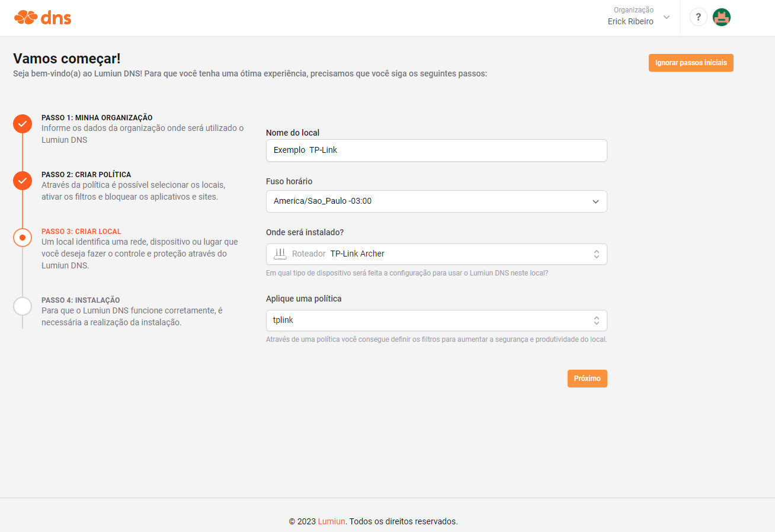Click the welcome message Seja bem-vindo(a) text
This screenshot has width=775, height=532.
pyautogui.click(x=250, y=75)
